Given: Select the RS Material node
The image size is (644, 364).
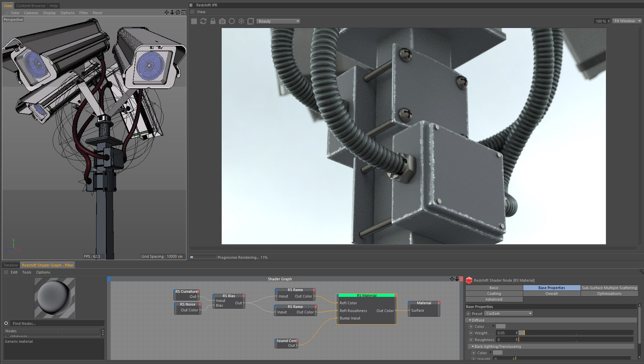Looking at the screenshot, I should click(x=366, y=309).
